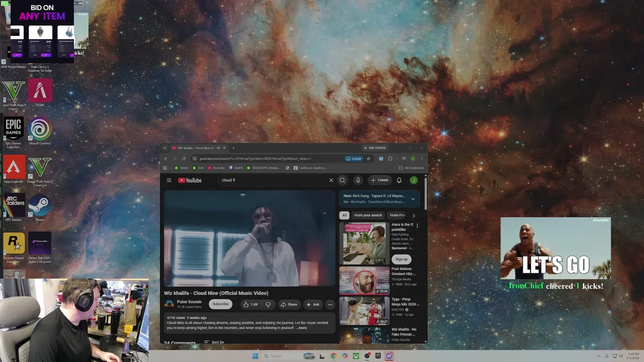The height and width of the screenshot is (362, 644).
Task: Open the All Bookmarks folder
Action: tap(411, 168)
